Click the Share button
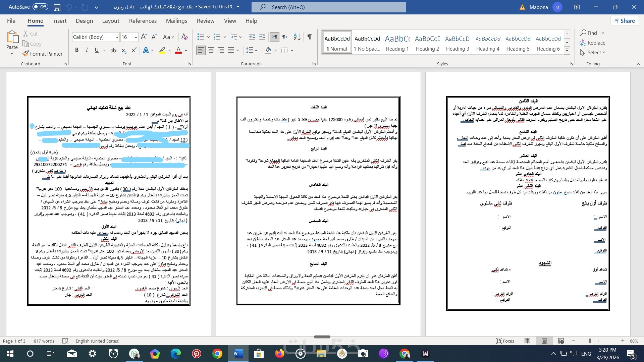 [624, 21]
